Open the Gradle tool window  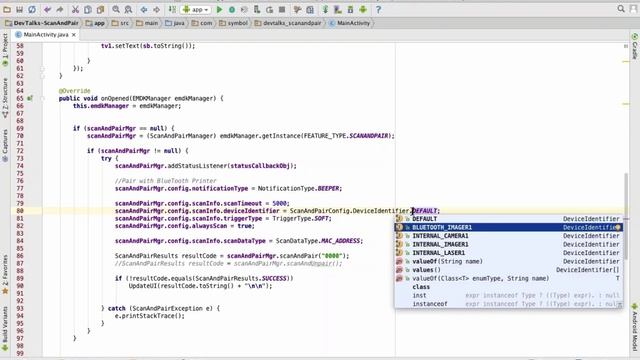(635, 47)
